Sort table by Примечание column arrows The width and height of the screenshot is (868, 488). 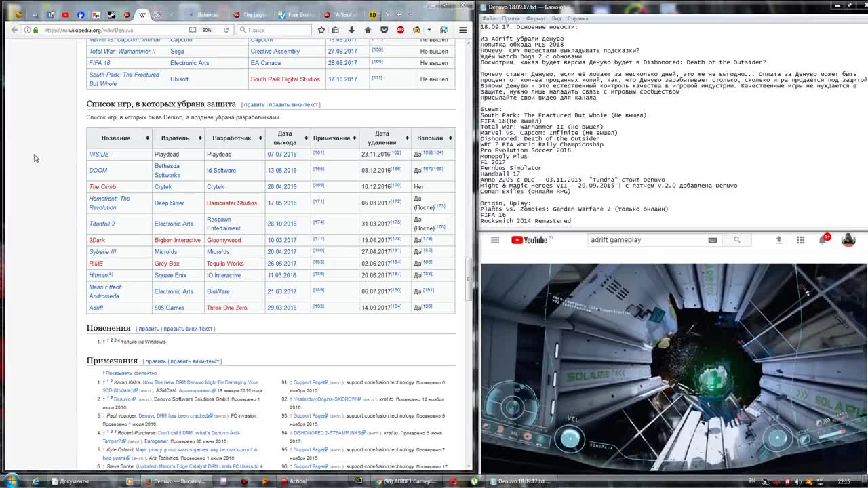pyautogui.click(x=355, y=138)
